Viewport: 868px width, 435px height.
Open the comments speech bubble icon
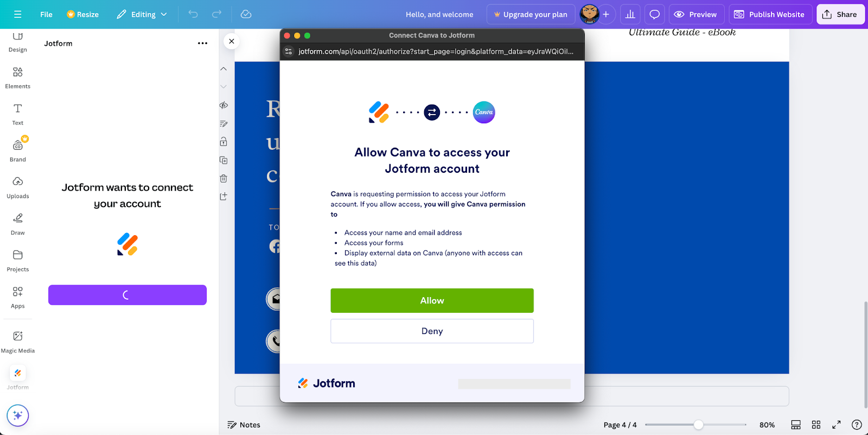click(655, 14)
